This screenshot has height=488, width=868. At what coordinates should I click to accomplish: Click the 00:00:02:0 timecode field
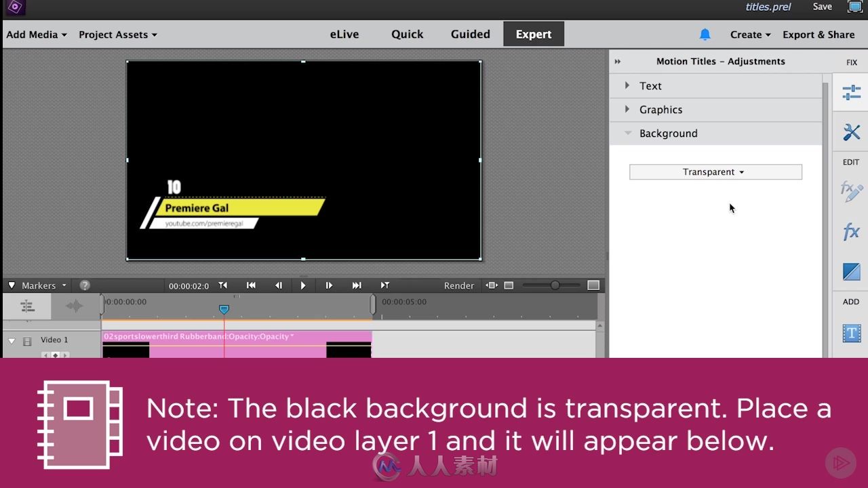pos(189,286)
